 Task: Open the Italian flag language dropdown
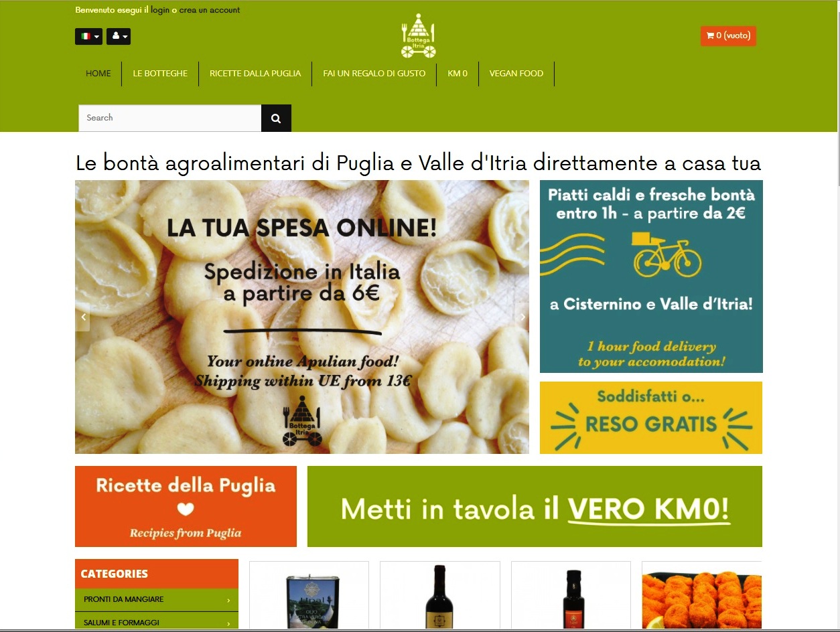[x=88, y=36]
